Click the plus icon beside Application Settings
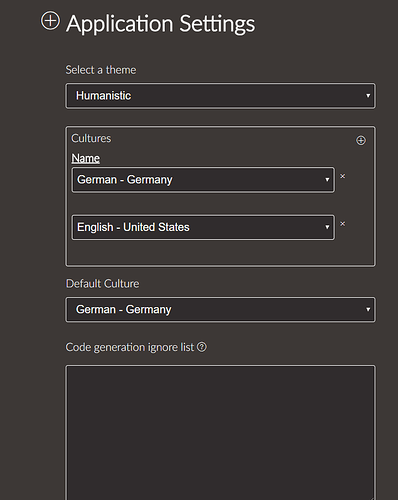 click(50, 21)
